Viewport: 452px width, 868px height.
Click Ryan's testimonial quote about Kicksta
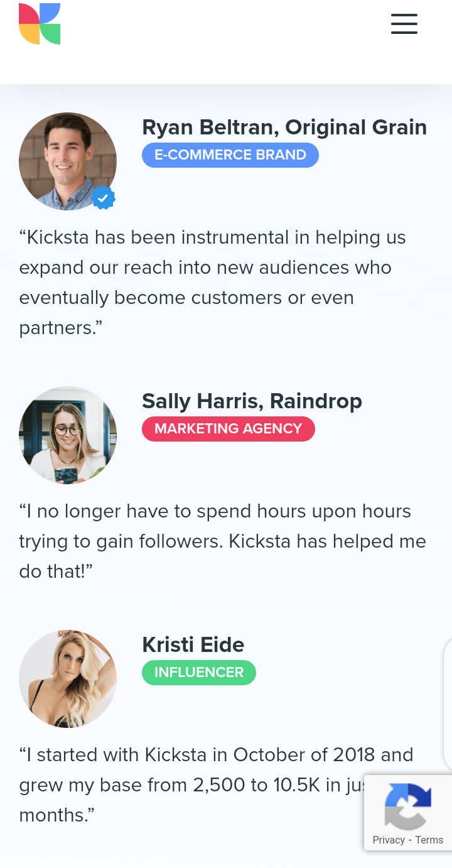point(212,283)
